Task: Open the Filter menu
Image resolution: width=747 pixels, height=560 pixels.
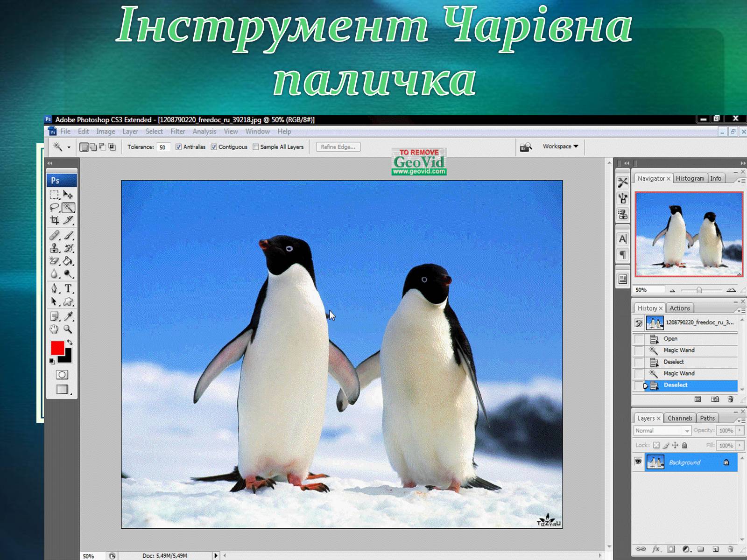Action: pyautogui.click(x=177, y=132)
